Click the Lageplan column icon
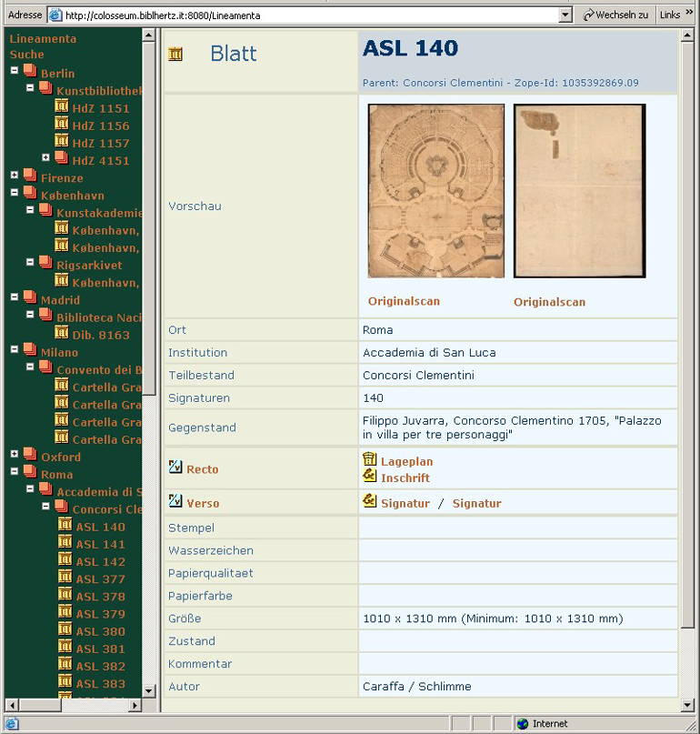The width and height of the screenshot is (700, 734). [369, 460]
